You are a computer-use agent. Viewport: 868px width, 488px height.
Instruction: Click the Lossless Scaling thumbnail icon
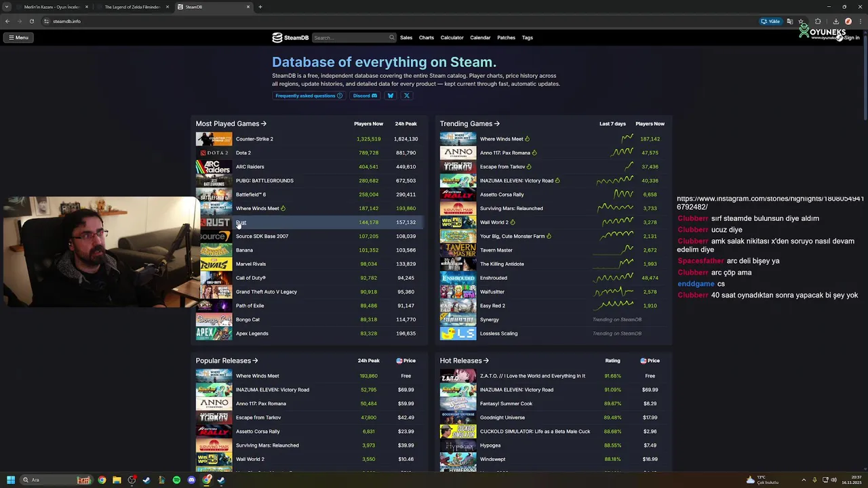pos(458,333)
